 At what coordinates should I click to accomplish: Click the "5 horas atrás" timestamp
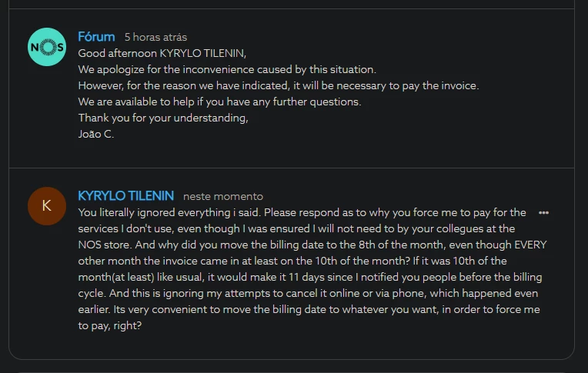point(155,38)
